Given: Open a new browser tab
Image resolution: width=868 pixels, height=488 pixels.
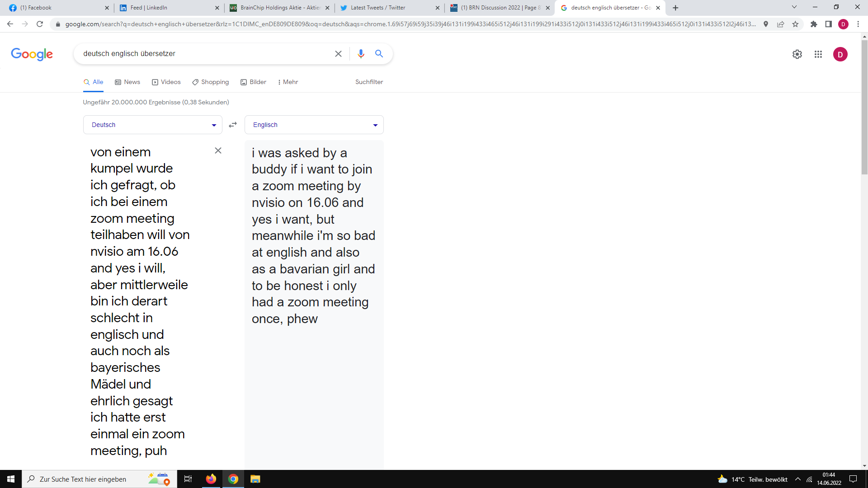Looking at the screenshot, I should click(675, 8).
